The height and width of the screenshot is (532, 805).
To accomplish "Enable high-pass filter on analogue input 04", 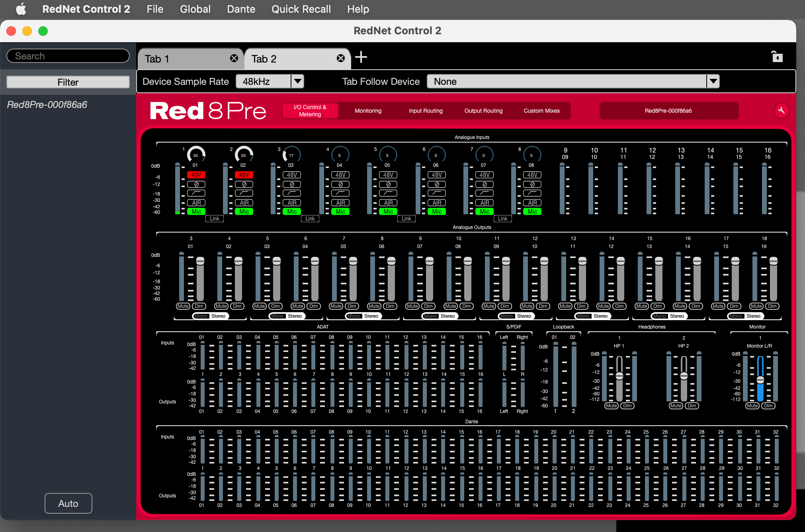I will click(340, 193).
